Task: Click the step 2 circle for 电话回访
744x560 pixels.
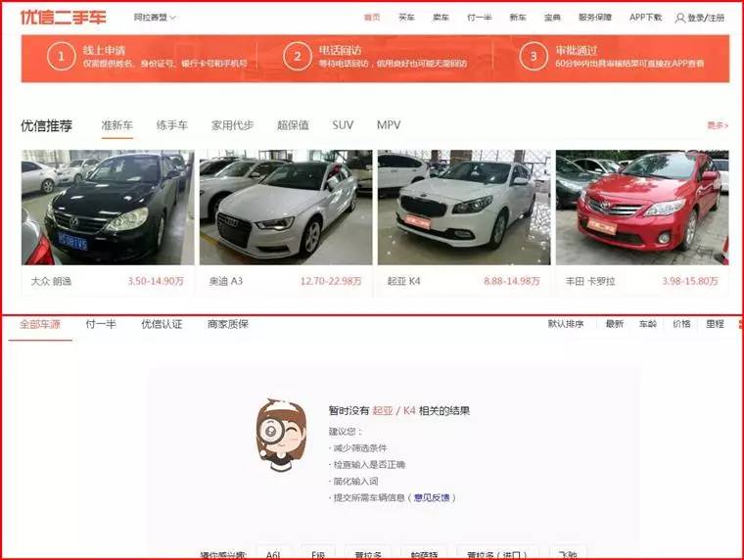Action: pos(297,57)
